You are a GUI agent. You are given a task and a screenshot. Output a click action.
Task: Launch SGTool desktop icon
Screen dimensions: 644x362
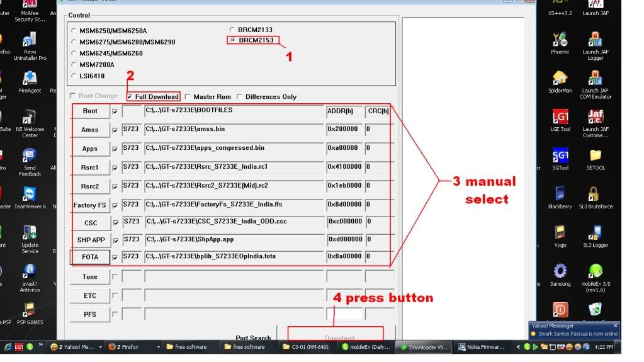[x=560, y=159]
